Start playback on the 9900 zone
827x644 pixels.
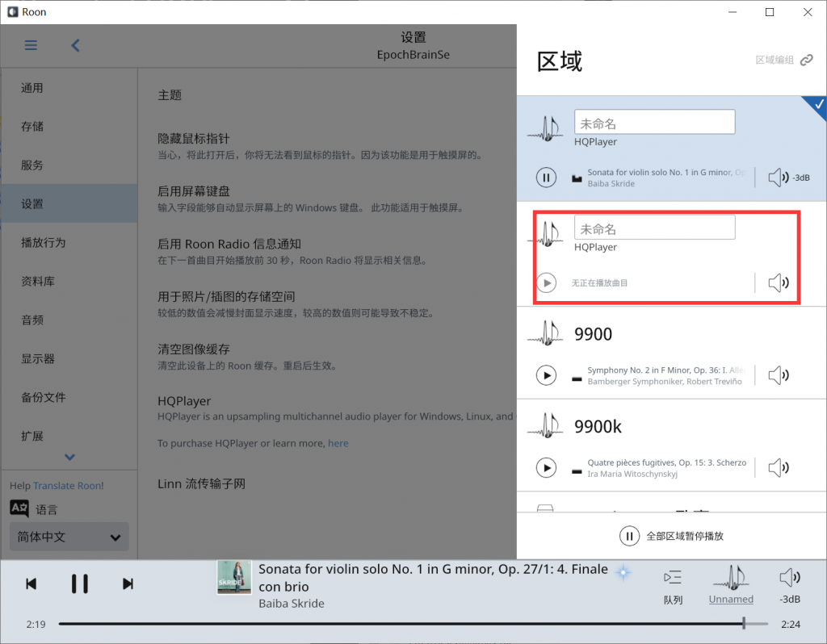[547, 375]
